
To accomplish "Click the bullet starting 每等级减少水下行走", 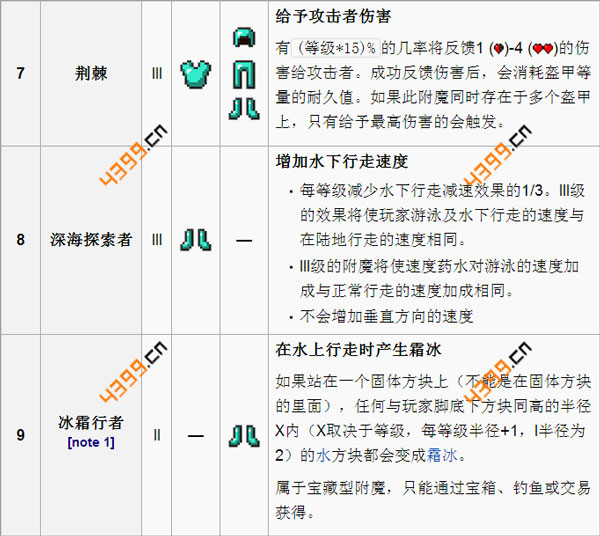I will click(x=442, y=215).
